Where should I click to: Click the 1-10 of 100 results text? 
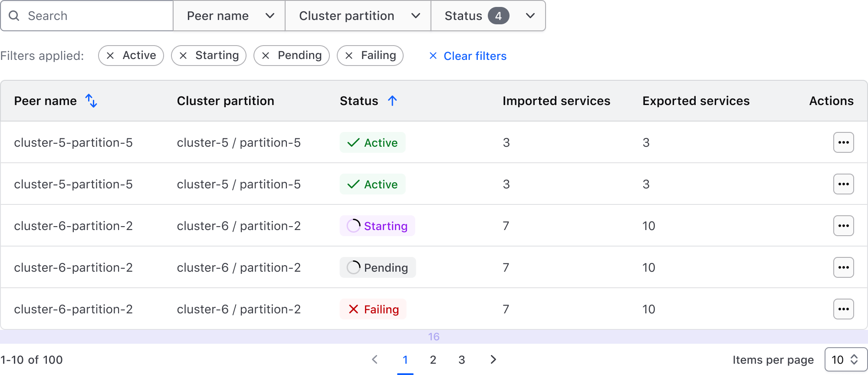(x=32, y=360)
